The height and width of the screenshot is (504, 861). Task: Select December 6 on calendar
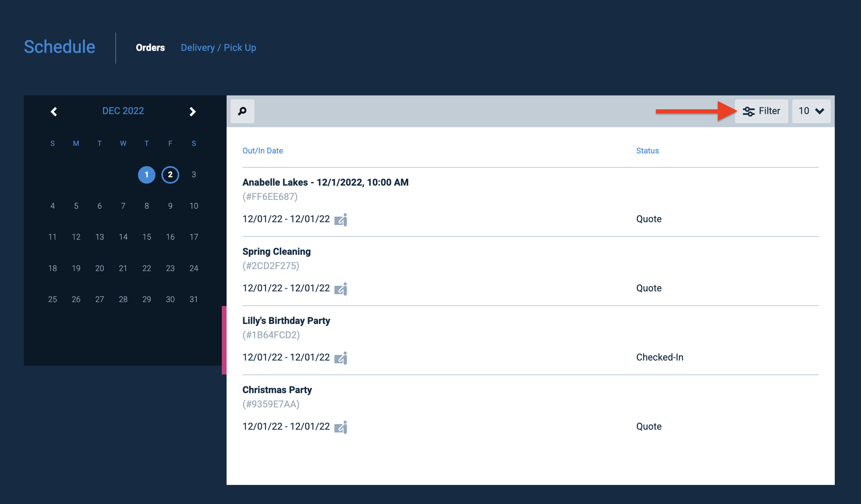pos(99,206)
